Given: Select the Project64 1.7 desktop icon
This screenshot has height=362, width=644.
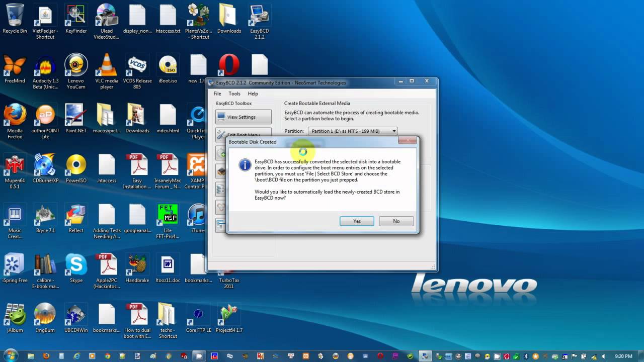Looking at the screenshot, I should coord(229,318).
